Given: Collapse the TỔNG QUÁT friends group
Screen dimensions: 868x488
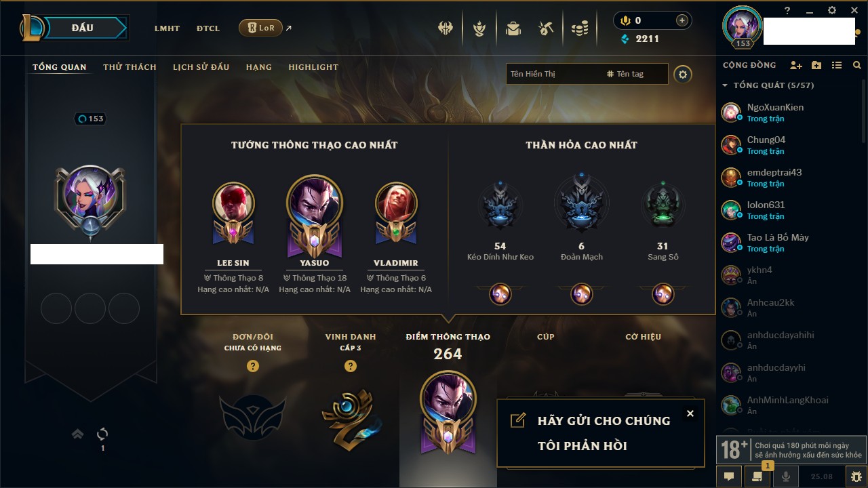Looking at the screenshot, I should point(725,85).
